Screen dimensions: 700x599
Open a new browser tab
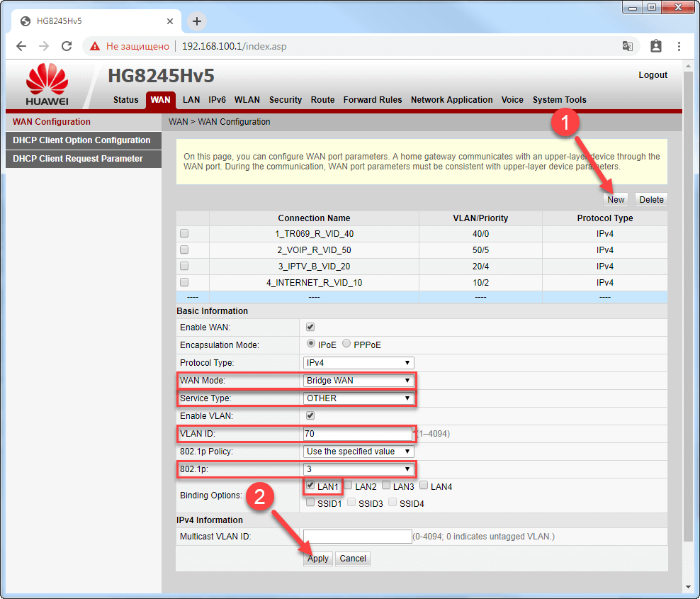197,21
